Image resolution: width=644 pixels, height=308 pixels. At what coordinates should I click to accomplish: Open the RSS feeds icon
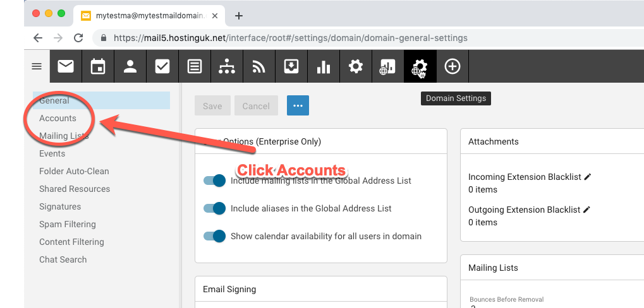(x=258, y=66)
